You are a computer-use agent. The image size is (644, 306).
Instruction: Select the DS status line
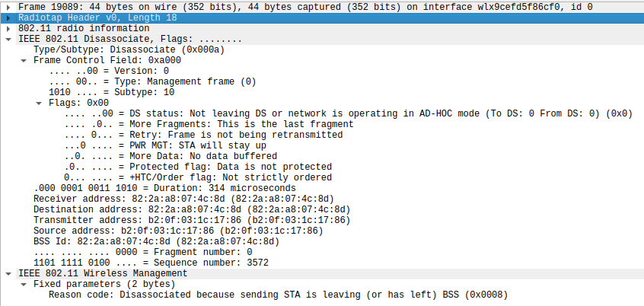pos(349,113)
